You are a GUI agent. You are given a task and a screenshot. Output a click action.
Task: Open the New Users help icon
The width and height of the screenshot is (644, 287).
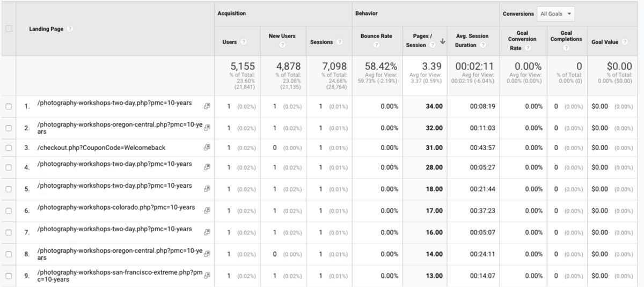click(282, 45)
